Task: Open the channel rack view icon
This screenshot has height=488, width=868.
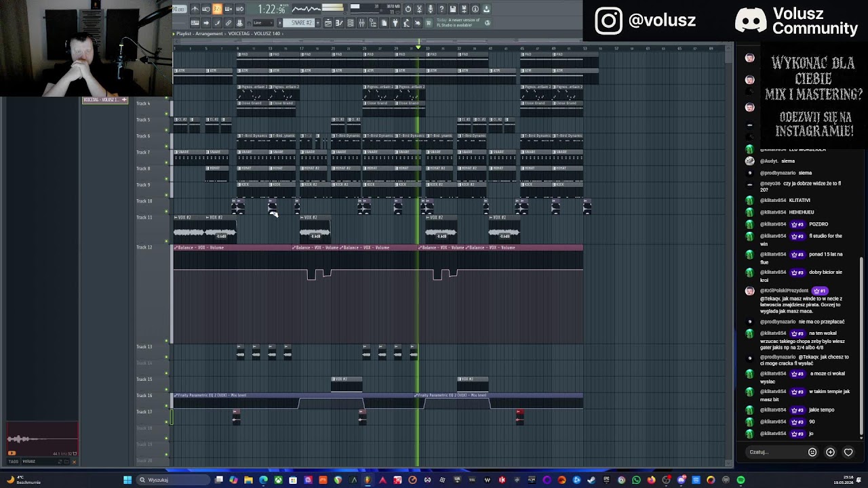Action: click(351, 23)
